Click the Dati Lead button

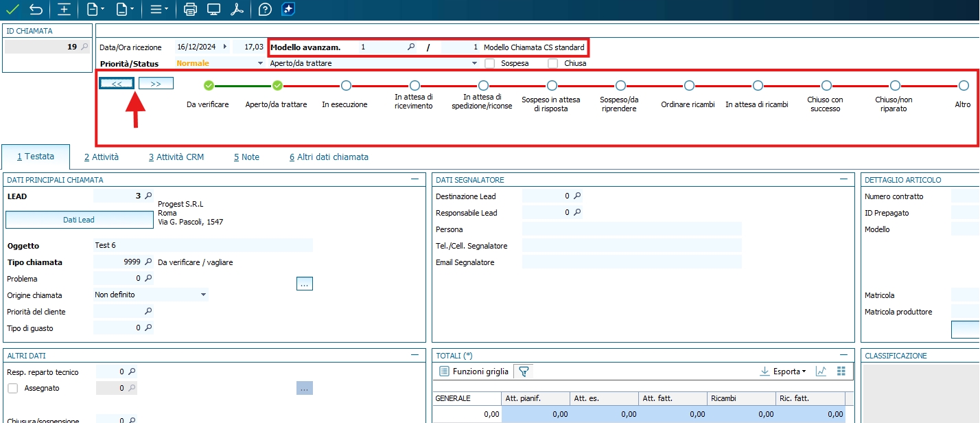coord(79,220)
